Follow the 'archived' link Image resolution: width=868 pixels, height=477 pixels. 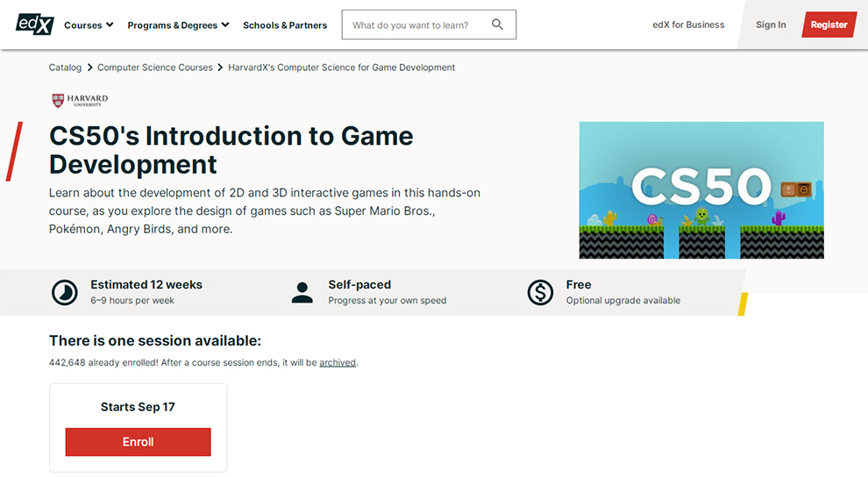(338, 362)
